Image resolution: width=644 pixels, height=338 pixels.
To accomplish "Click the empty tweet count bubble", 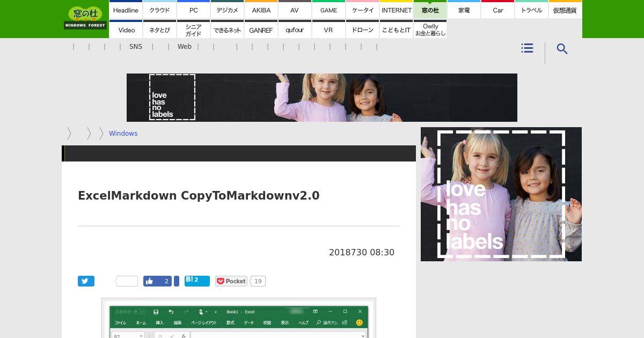I will 127,281.
